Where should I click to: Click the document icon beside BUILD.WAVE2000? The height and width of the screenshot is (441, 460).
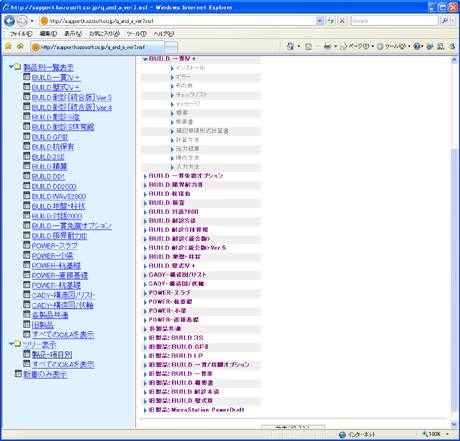tap(27, 195)
